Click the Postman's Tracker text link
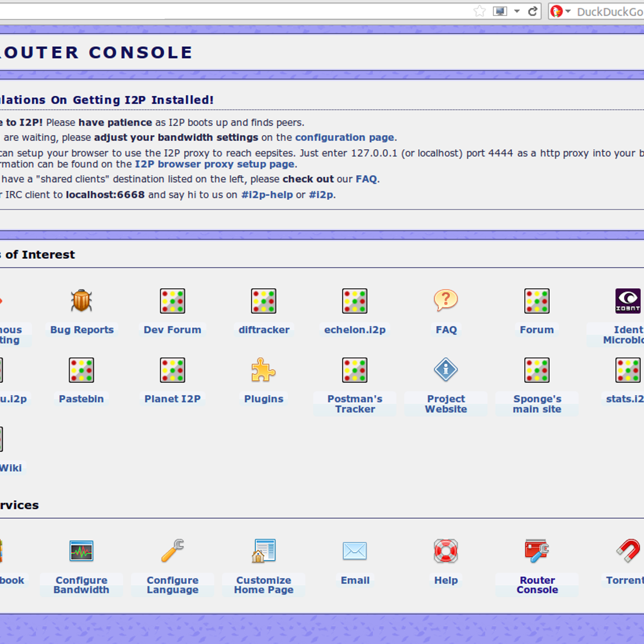 355,404
